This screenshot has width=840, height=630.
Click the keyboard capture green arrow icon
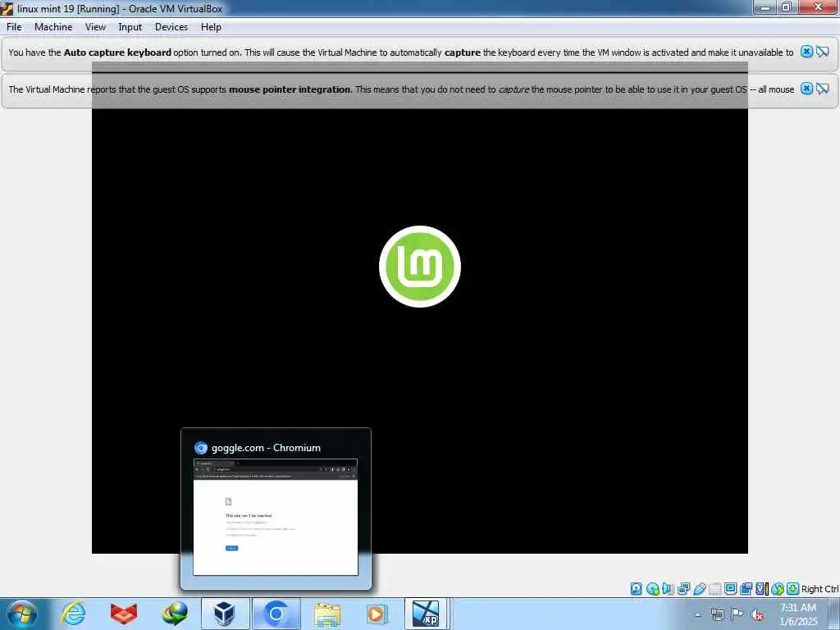click(x=793, y=589)
